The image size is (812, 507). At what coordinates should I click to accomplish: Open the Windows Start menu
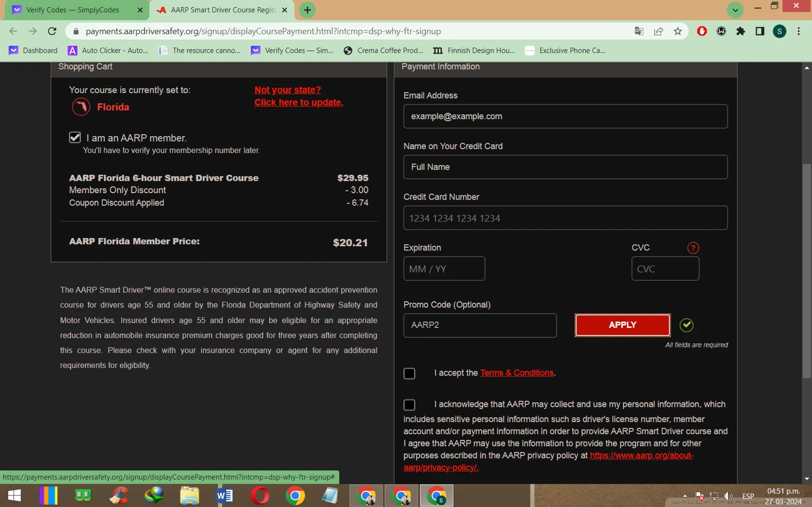[14, 496]
